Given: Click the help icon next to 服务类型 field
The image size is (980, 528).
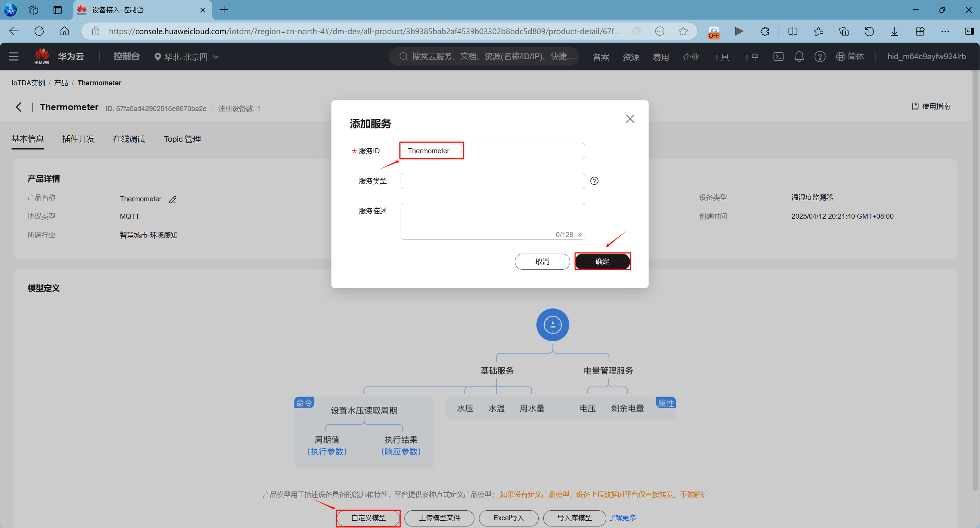Looking at the screenshot, I should tap(594, 181).
